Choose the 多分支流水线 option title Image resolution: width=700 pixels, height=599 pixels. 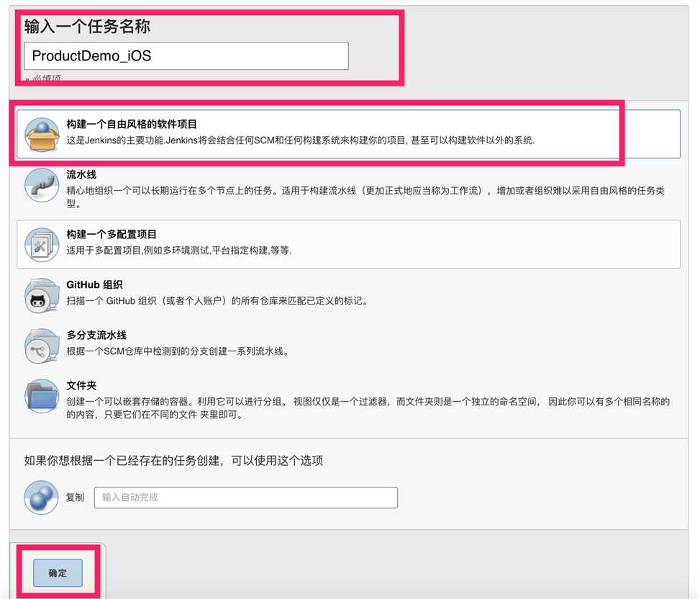tap(96, 335)
